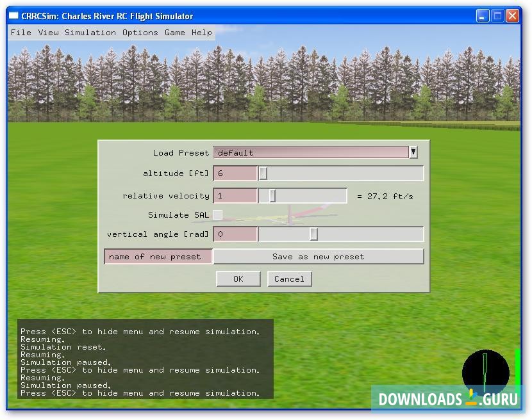Click the round wind direction indicator

pos(485,373)
